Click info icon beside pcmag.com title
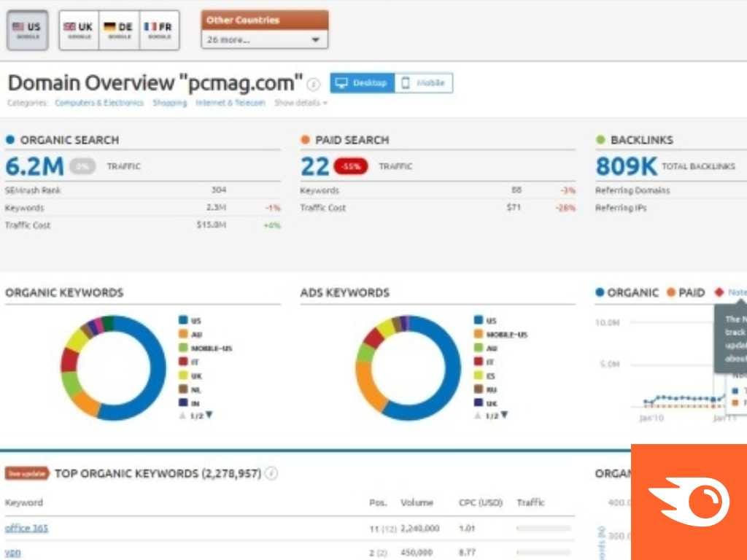Image resolution: width=747 pixels, height=560 pixels. 313,85
